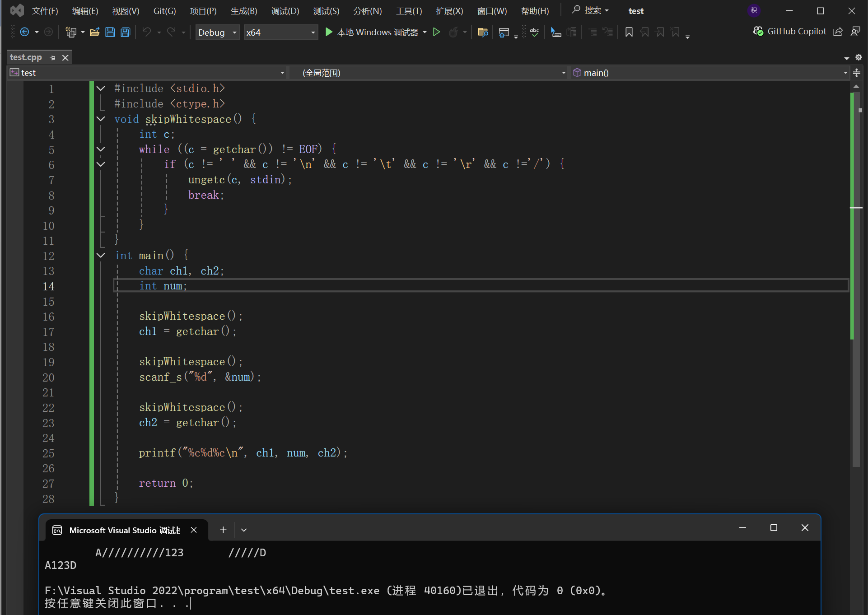Open the main() member navigation dropdown

[845, 73]
